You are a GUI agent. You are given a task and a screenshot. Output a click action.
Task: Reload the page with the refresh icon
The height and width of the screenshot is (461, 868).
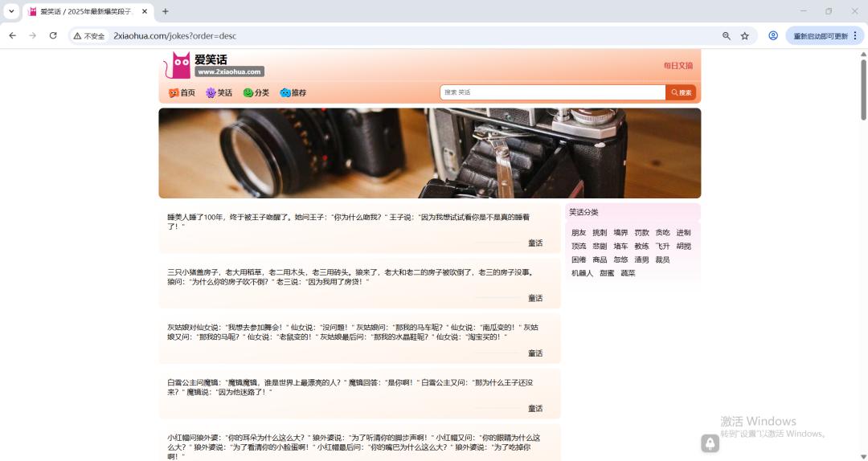coord(53,35)
